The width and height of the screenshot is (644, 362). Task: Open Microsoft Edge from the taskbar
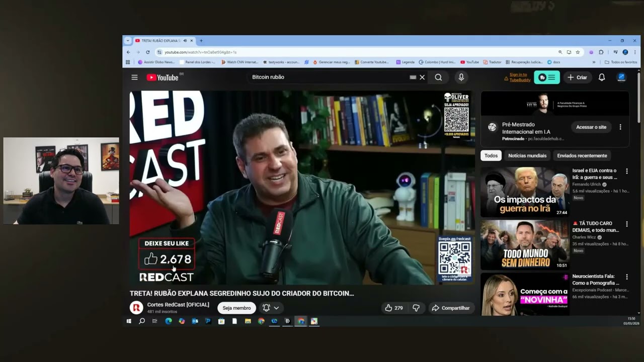[169, 321]
